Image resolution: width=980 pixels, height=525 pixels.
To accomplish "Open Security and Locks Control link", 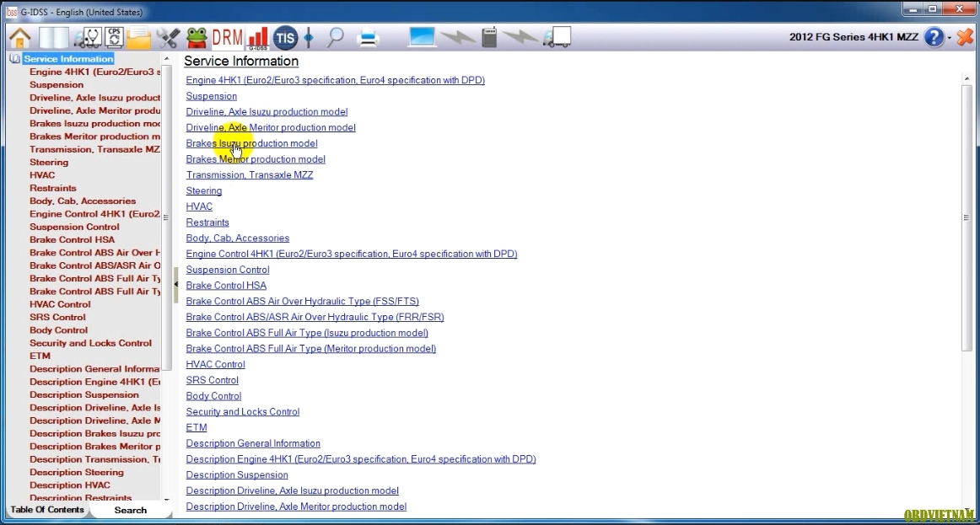I will coord(243,412).
